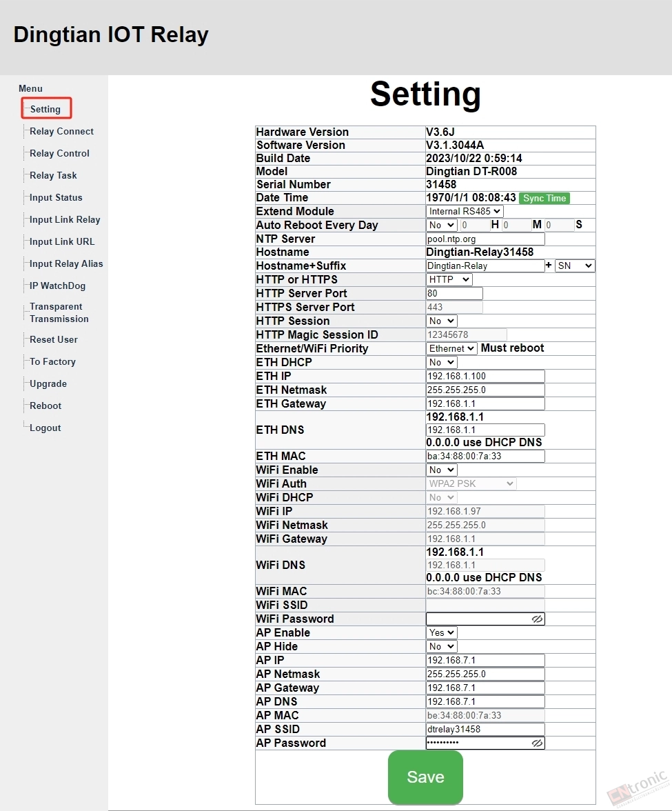Click the Software Version value V3.1.3044A
The image size is (672, 811).
455,146
